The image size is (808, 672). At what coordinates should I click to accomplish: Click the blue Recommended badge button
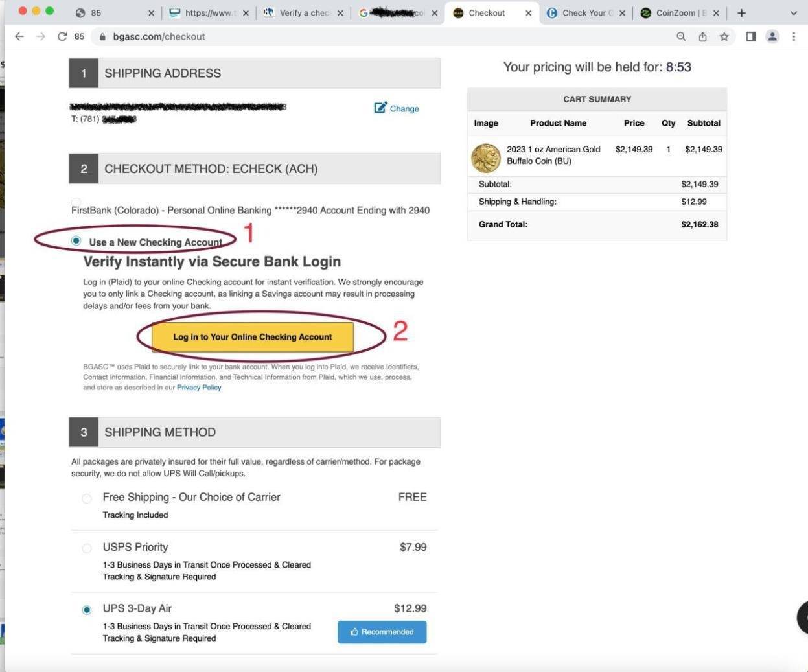click(x=382, y=632)
